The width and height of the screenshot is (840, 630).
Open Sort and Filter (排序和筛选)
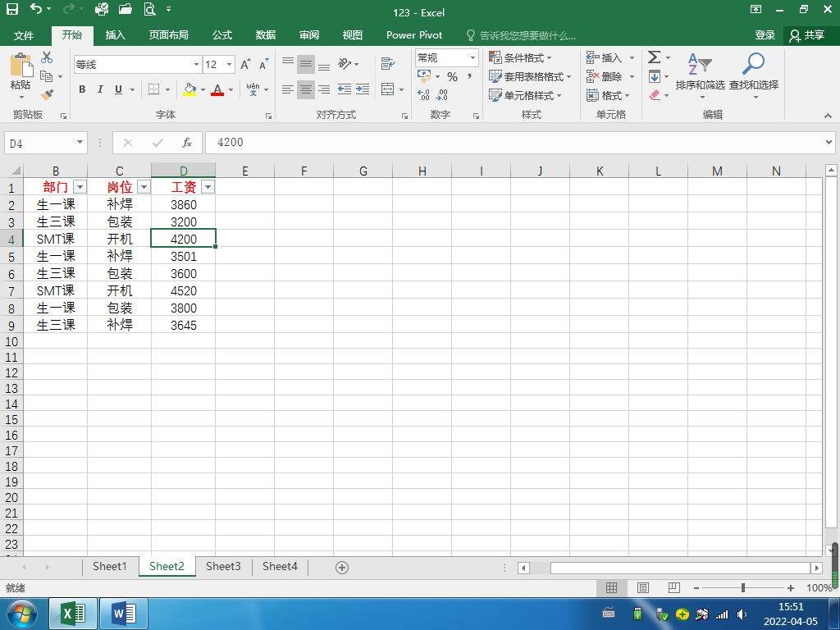click(x=701, y=76)
